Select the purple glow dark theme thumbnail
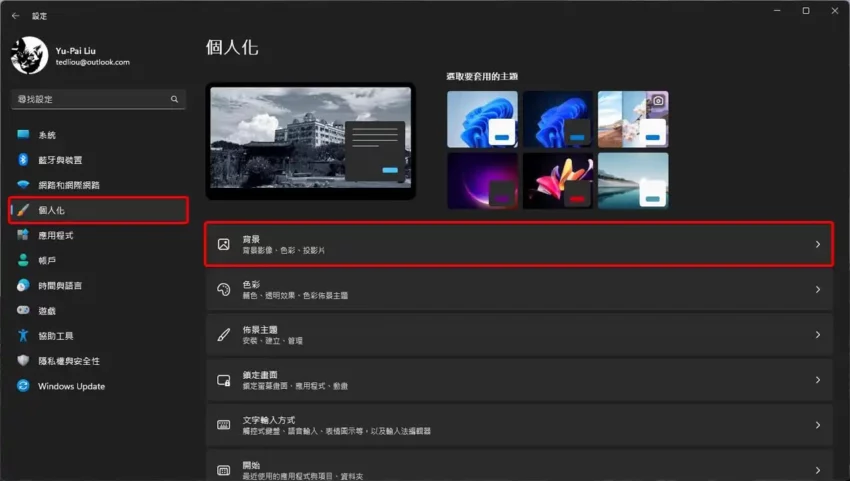This screenshot has width=850, height=481. click(482, 180)
